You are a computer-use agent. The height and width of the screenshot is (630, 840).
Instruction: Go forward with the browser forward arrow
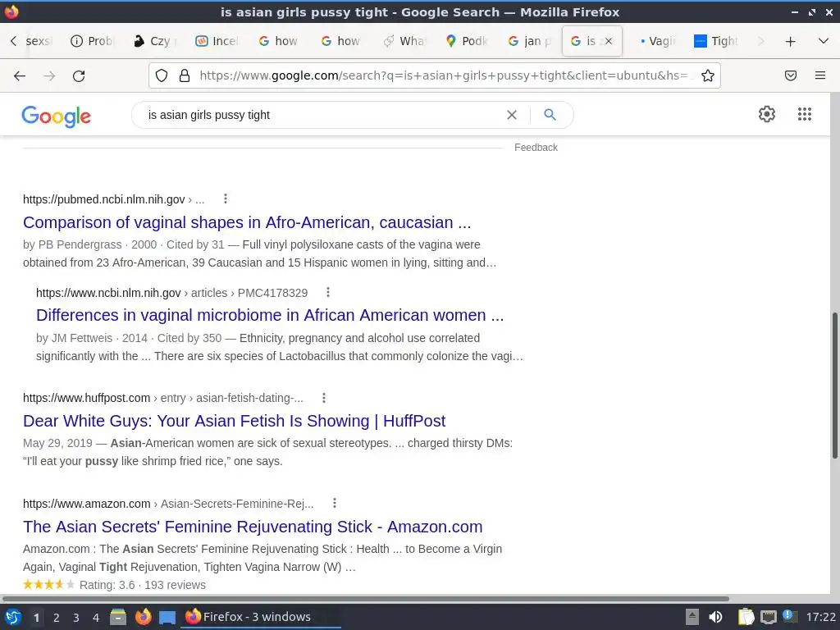point(49,76)
